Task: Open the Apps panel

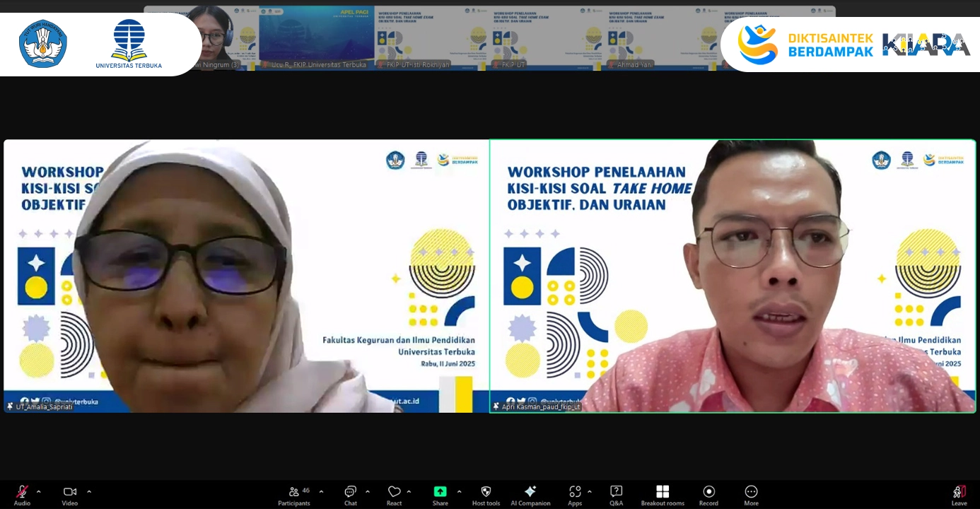Action: [x=575, y=493]
